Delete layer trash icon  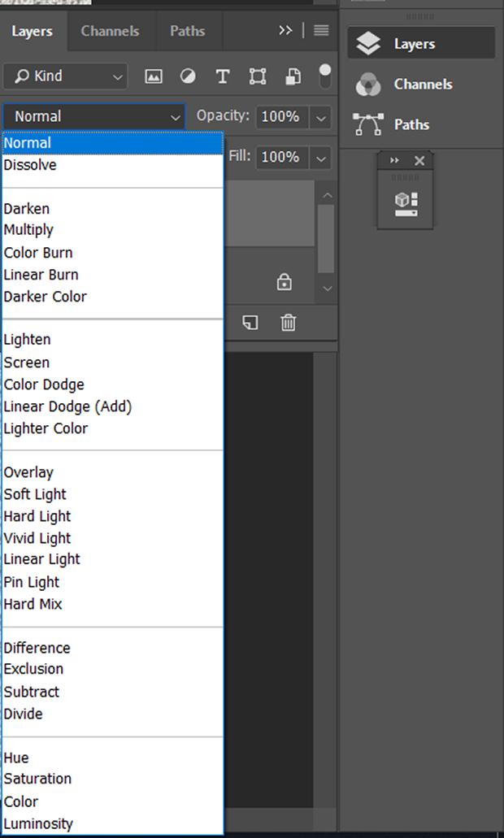pos(288,322)
